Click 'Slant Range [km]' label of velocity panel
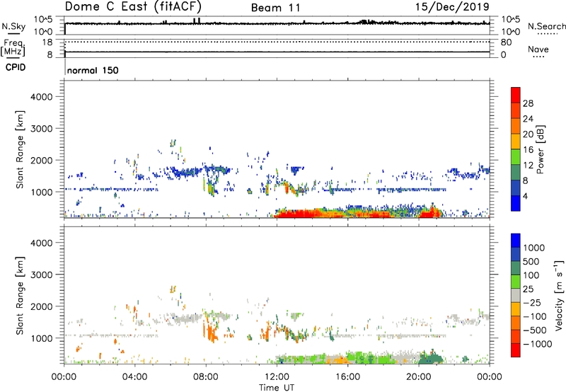This screenshot has height=392, width=566. [x=20, y=295]
